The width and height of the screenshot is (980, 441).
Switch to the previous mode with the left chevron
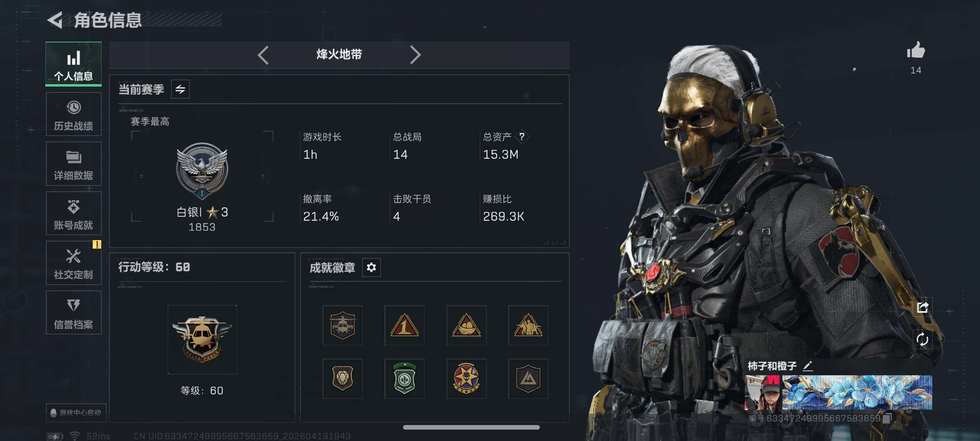tap(263, 55)
